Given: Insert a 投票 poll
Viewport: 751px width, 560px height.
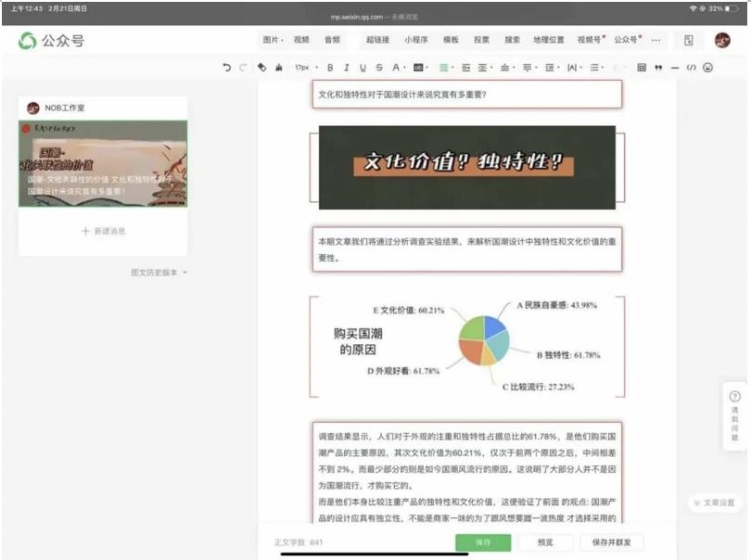Looking at the screenshot, I should tap(481, 40).
